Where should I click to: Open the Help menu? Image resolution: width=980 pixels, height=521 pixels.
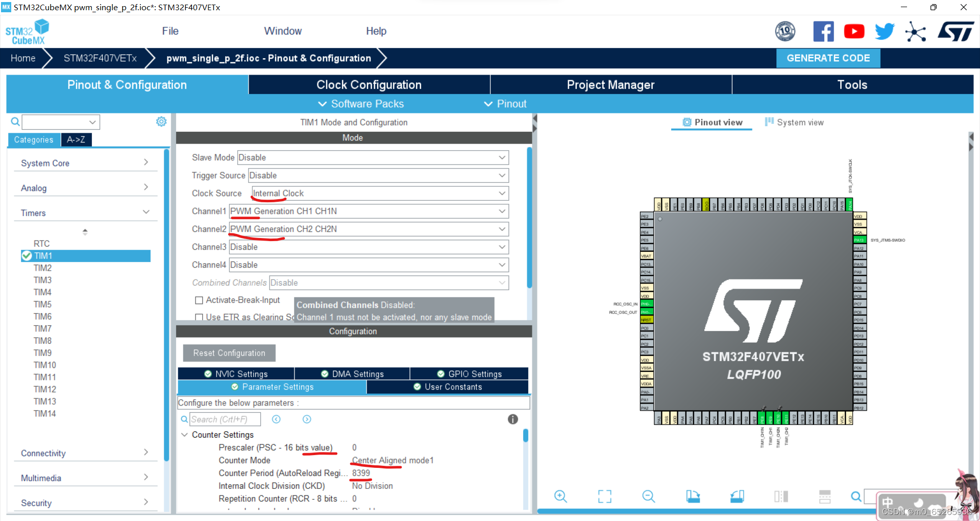376,31
